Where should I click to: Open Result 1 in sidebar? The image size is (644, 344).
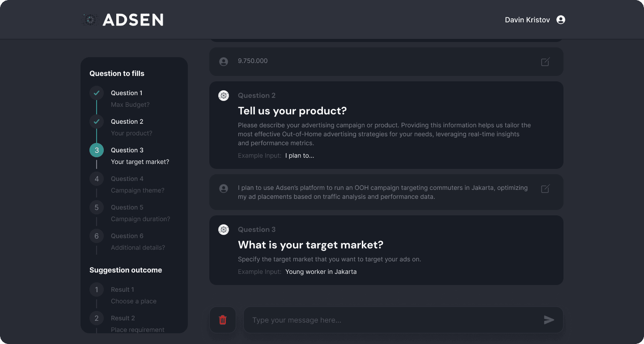pyautogui.click(x=123, y=289)
